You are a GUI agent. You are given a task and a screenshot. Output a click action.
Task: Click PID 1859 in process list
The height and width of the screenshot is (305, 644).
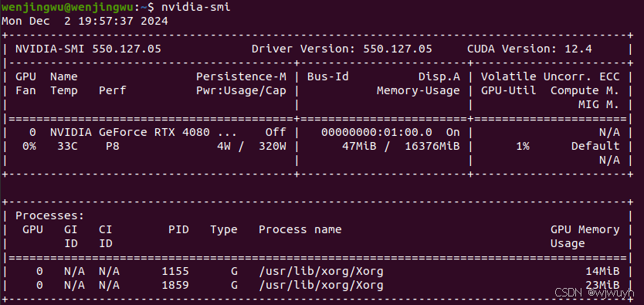point(175,285)
